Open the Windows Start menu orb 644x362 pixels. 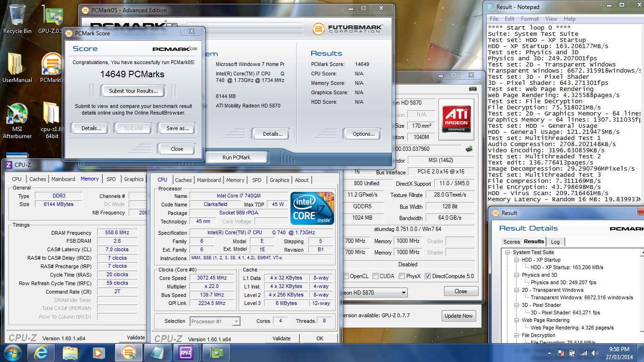pos(13,353)
